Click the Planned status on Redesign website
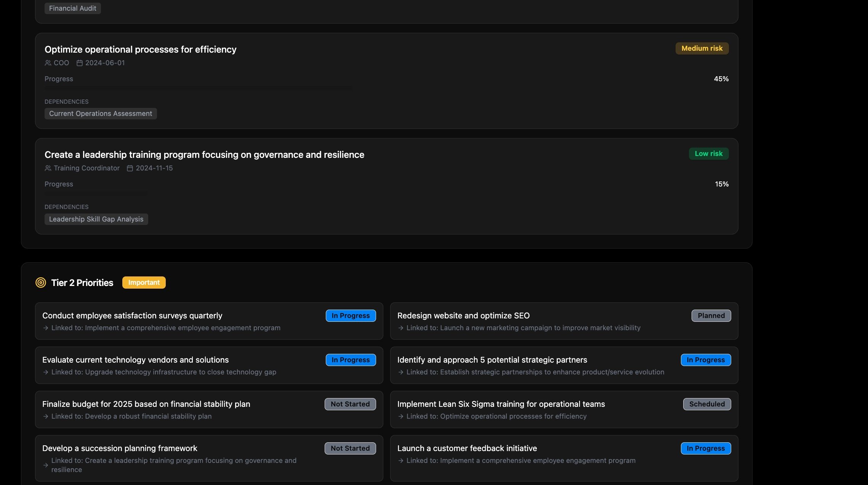868x485 pixels. pos(711,316)
